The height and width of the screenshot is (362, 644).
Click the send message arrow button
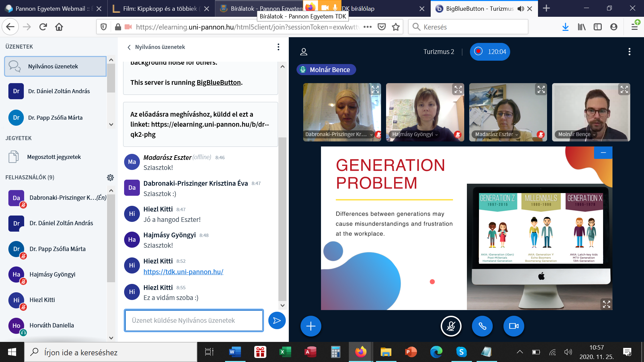click(277, 321)
